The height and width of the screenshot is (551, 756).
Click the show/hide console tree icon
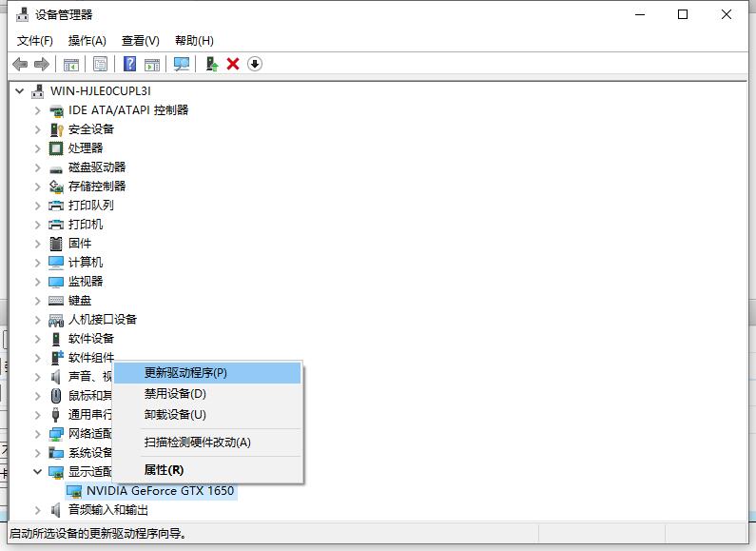point(71,64)
